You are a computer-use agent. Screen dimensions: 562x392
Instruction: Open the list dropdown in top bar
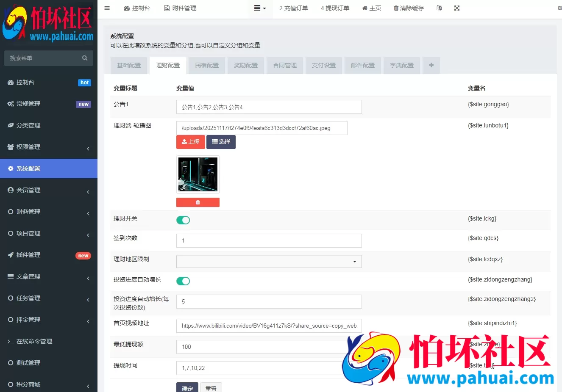click(260, 8)
